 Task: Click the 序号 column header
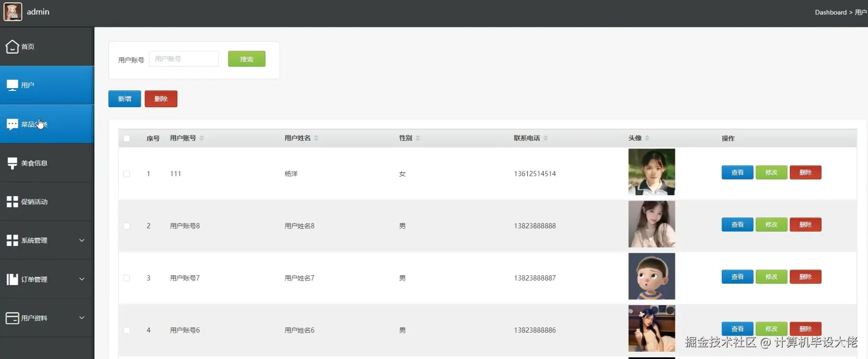pyautogui.click(x=153, y=138)
